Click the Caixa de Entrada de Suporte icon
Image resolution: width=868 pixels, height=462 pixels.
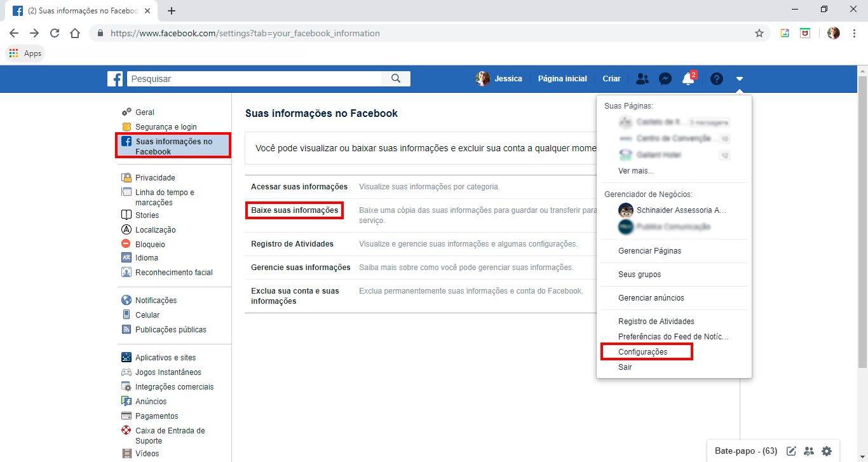coord(126,431)
